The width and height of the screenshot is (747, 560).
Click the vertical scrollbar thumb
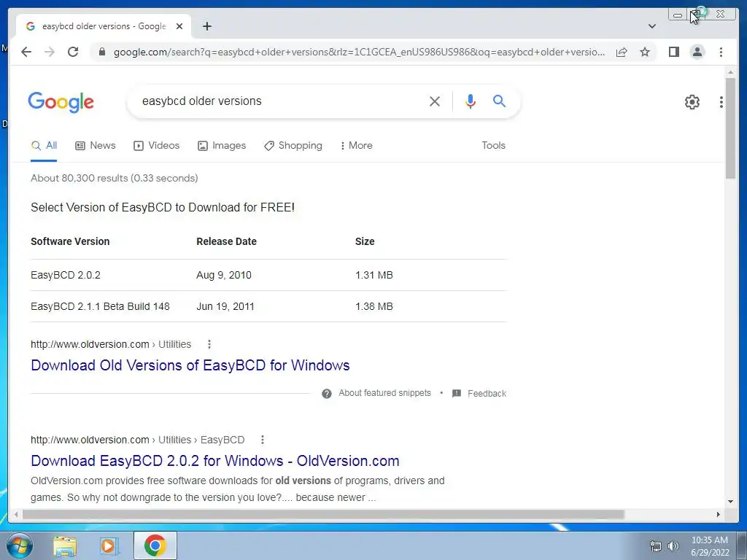[x=730, y=128]
